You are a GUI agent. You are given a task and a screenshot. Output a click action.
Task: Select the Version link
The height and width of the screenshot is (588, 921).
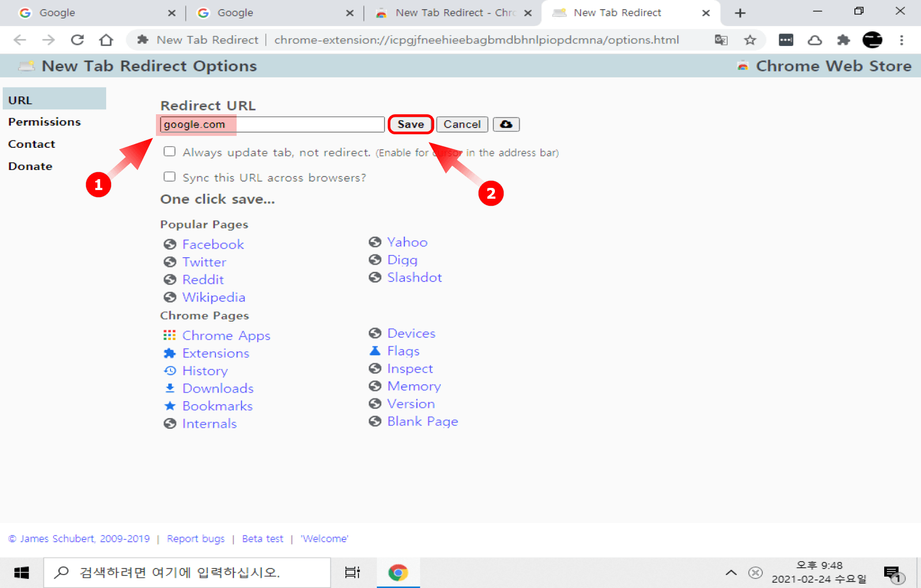411,404
